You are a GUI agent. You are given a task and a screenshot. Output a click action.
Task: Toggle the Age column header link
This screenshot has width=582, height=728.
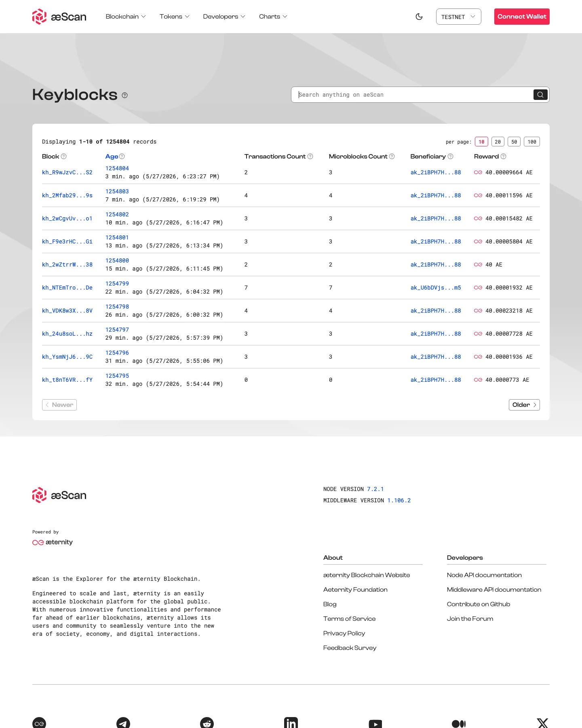112,157
